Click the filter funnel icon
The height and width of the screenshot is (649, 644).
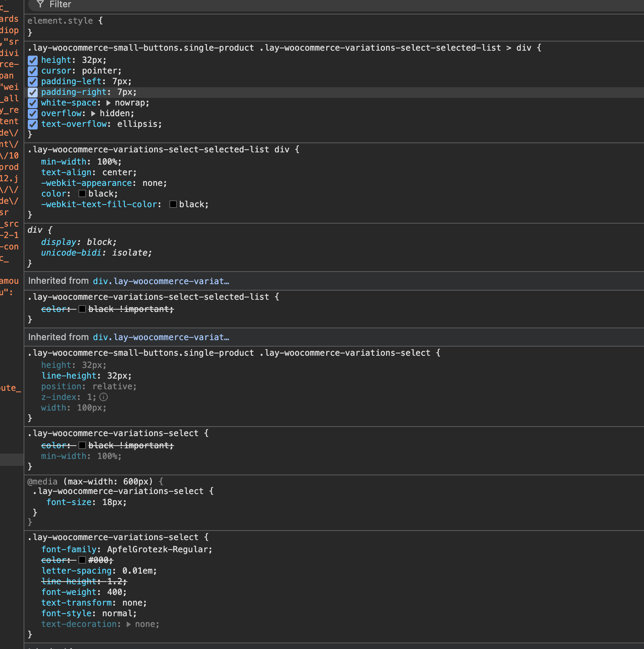[x=40, y=4]
